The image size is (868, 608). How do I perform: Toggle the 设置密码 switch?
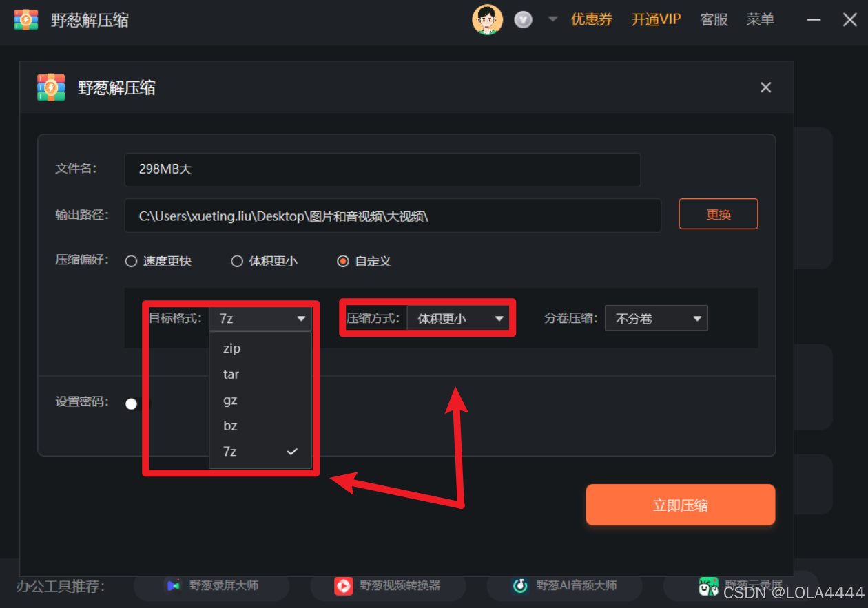pyautogui.click(x=132, y=404)
